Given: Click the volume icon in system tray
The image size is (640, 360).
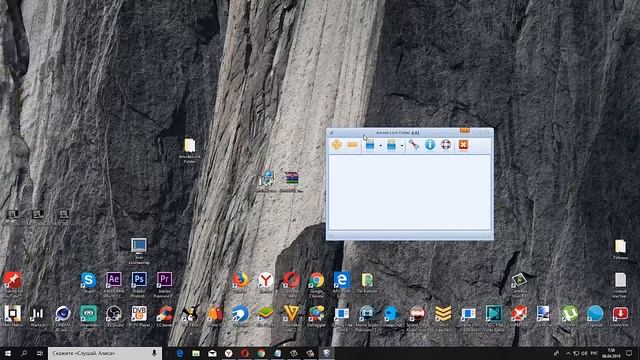Looking at the screenshot, I should pos(584,353).
